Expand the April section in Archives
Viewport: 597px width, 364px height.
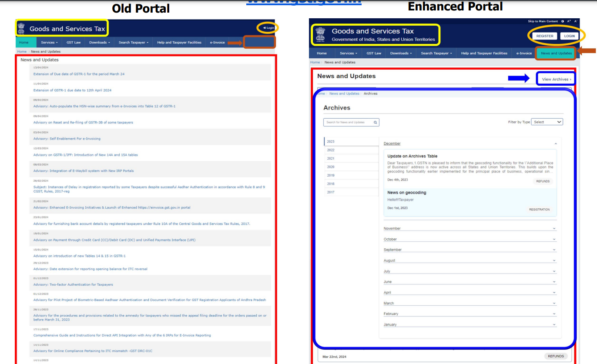tap(470, 292)
